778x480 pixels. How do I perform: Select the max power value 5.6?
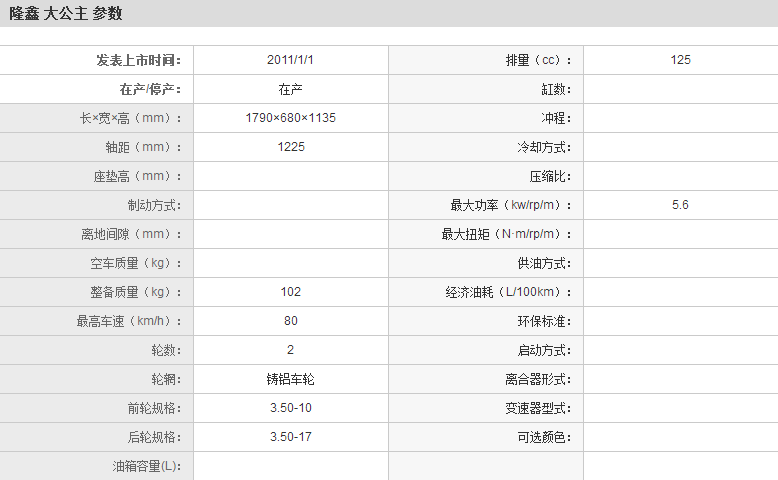(x=680, y=205)
